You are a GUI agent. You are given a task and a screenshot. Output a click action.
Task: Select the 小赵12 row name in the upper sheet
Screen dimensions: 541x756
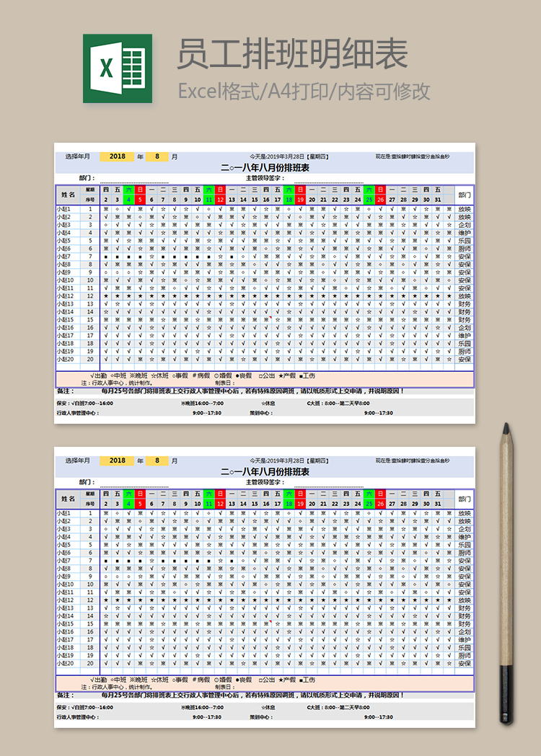65,296
